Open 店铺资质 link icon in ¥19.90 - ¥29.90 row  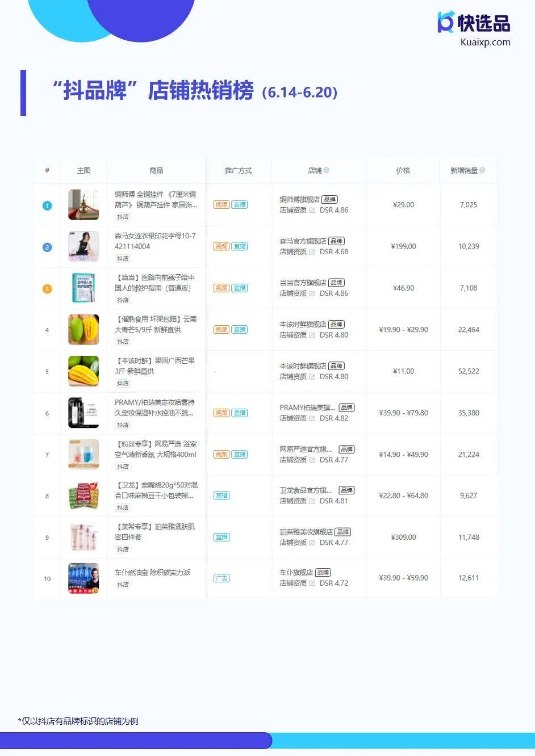pyautogui.click(x=312, y=335)
